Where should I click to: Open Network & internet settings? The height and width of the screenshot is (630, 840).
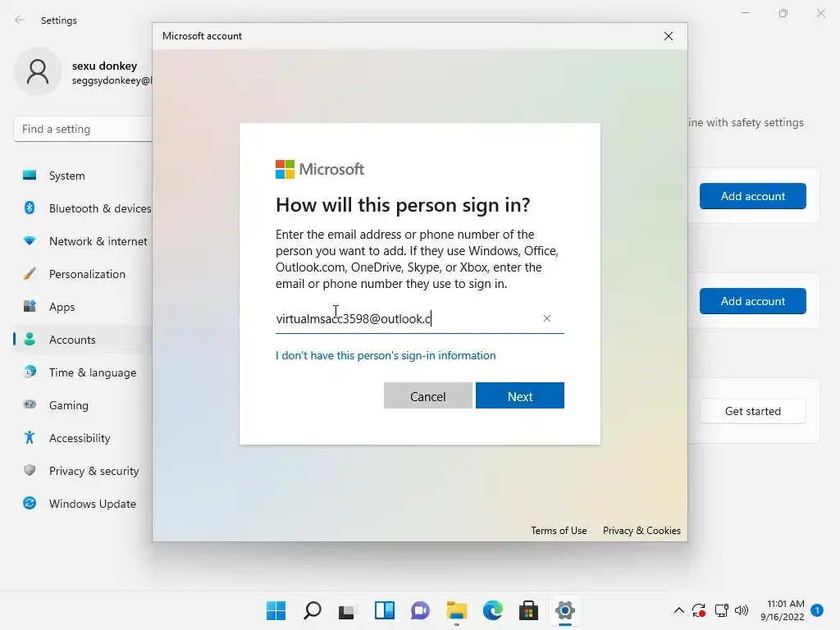83,241
